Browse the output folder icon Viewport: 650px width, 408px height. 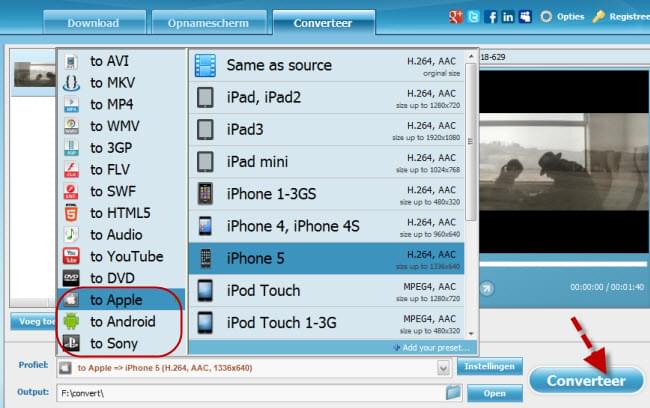453,392
